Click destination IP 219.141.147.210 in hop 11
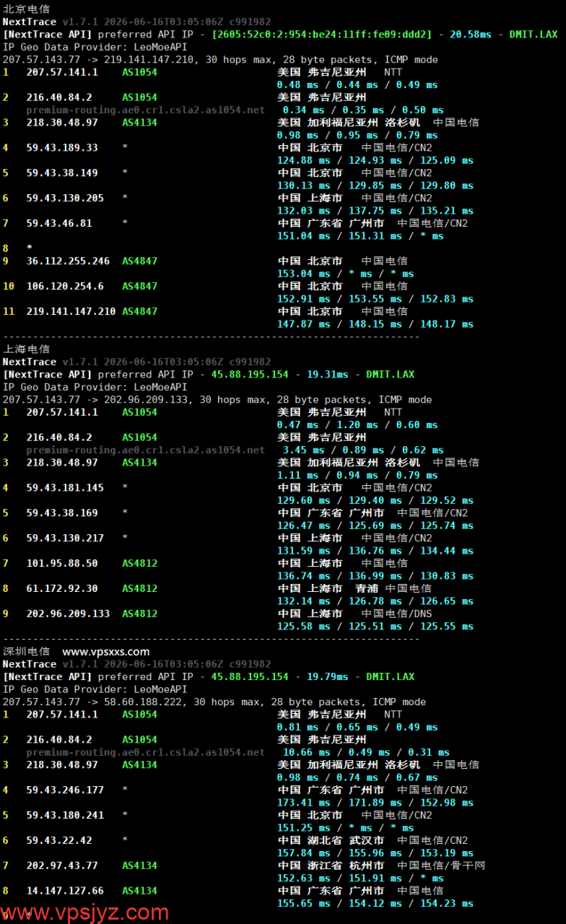Image resolution: width=566 pixels, height=924 pixels. (71, 311)
